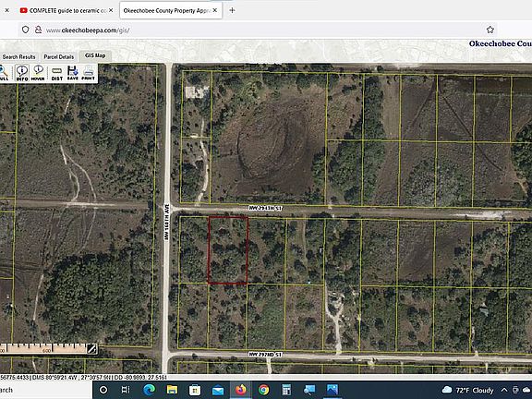
Task: Bookmark this page with star icon
Action: [x=490, y=30]
